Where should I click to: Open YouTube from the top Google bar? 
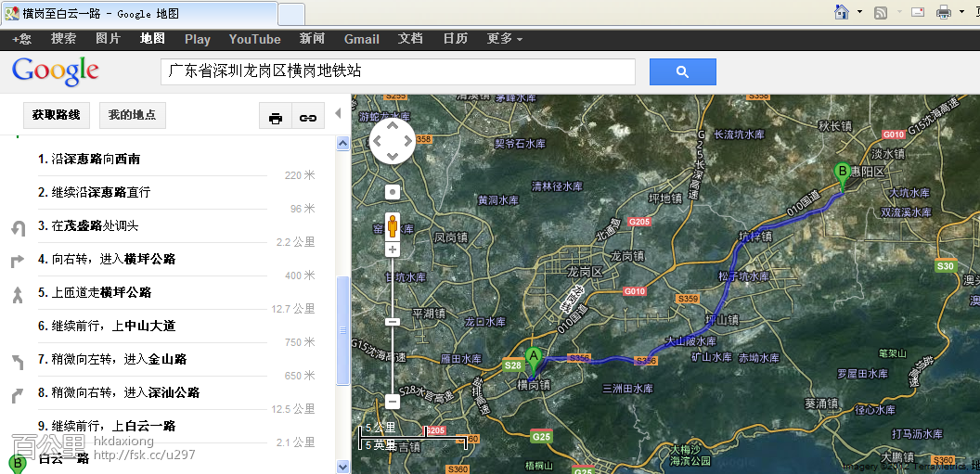coord(254,39)
